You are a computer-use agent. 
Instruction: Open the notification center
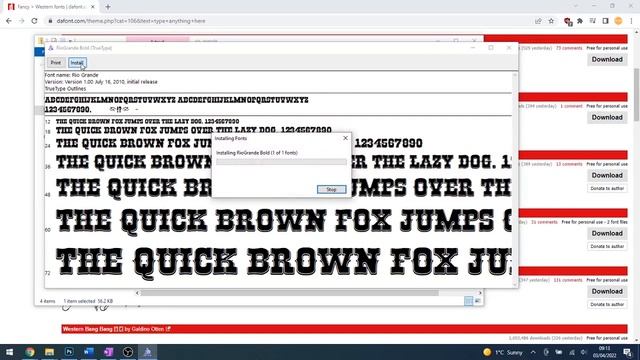click(628, 352)
